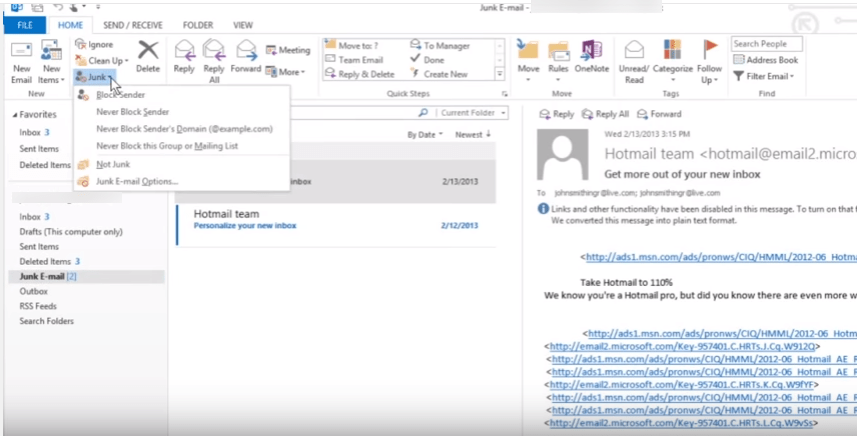Image resolution: width=857 pixels, height=436 pixels.
Task: Open the Address Book
Action: (x=765, y=60)
